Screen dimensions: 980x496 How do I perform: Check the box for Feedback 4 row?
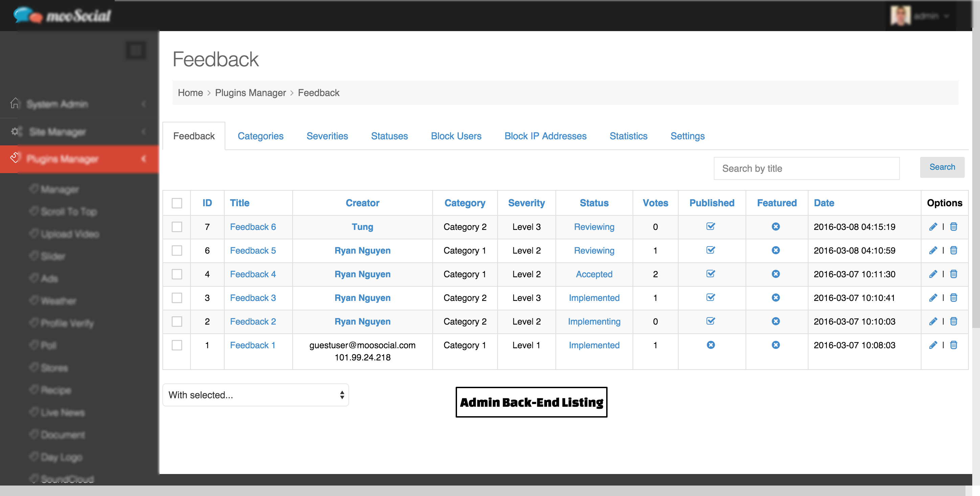click(177, 274)
